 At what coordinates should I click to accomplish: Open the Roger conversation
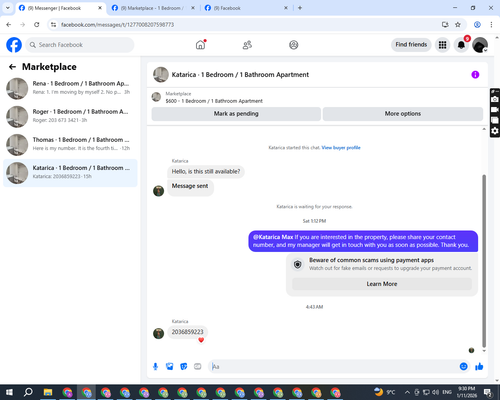pos(70,116)
